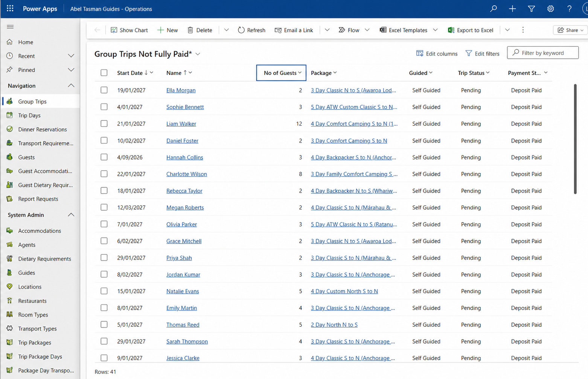Viewport: 588px width, 379px height.
Task: Open the app launcher waffle icon
Action: [10, 9]
